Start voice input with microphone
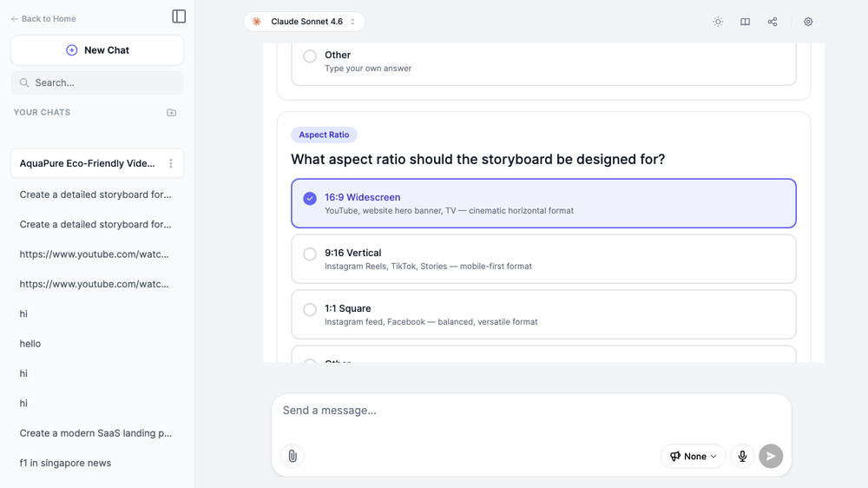This screenshot has width=868, height=488. click(742, 456)
